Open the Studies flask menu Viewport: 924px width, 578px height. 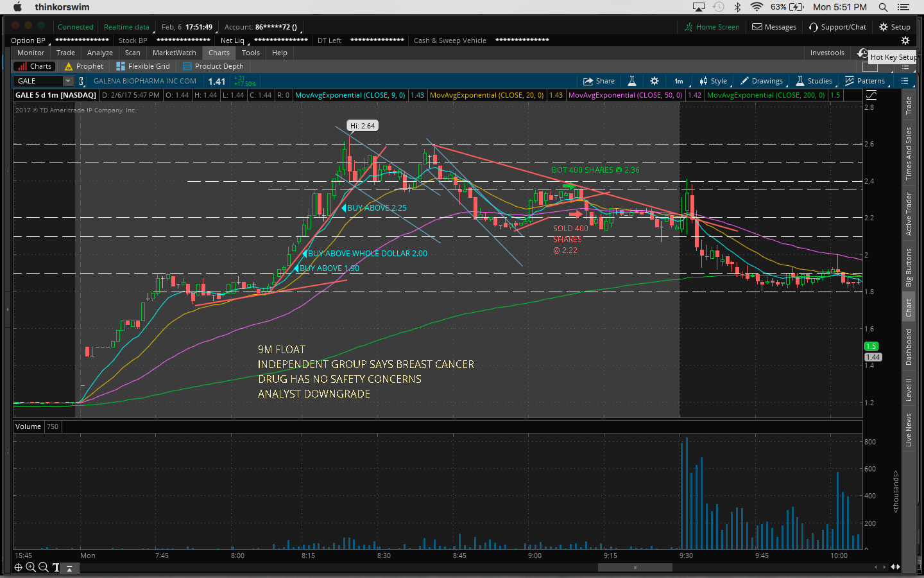(x=814, y=81)
